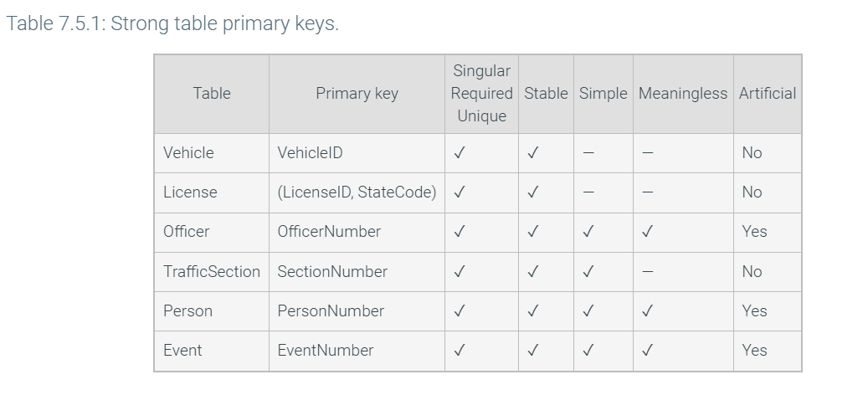Viewport: 868px width, 395px height.
Task: Select the 'EventNumber' cell
Action: (326, 351)
